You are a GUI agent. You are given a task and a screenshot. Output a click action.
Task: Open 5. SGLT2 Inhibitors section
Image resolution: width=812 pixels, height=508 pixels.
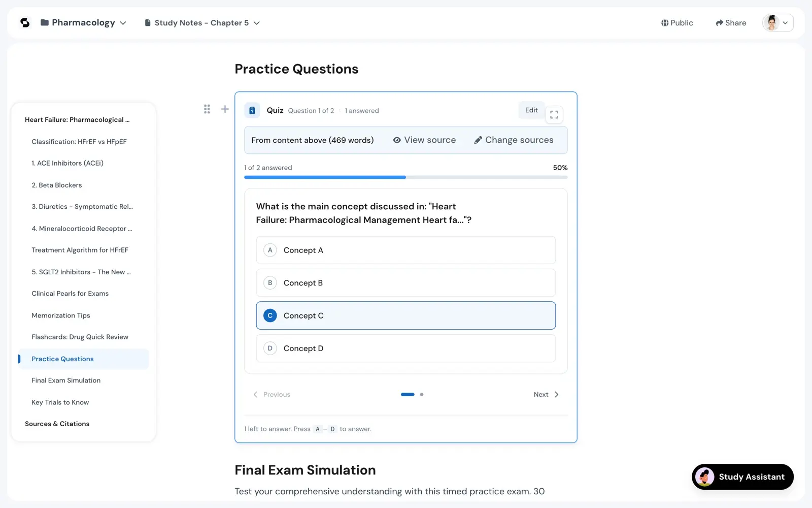(x=81, y=272)
